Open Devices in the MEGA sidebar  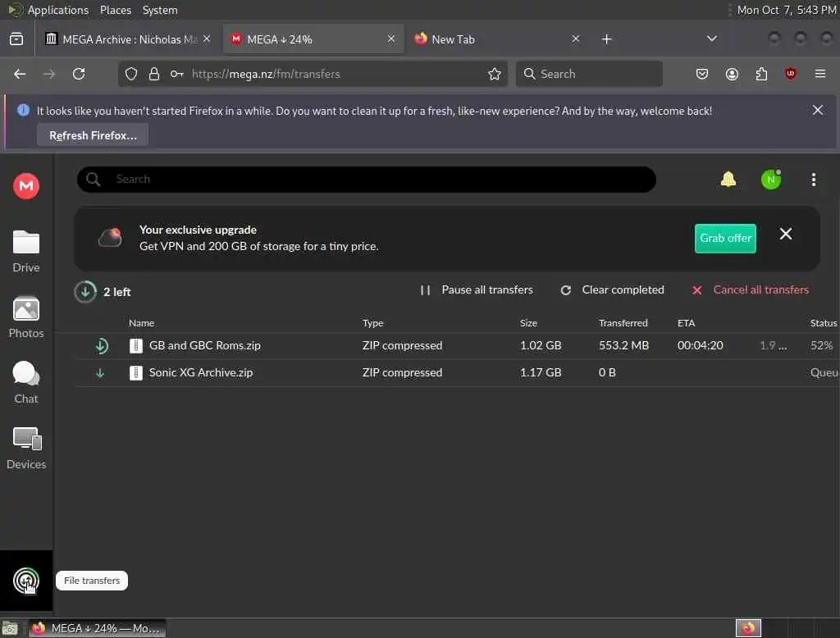(x=25, y=449)
